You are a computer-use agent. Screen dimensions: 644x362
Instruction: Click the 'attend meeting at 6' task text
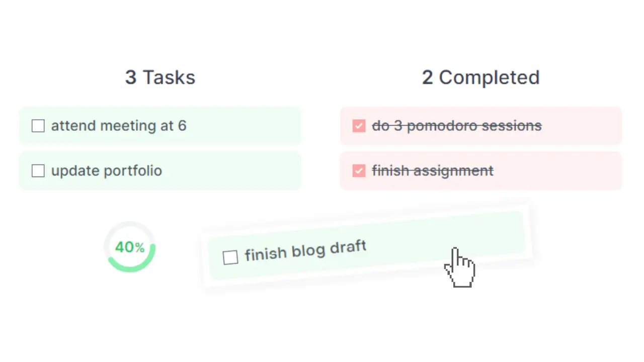pyautogui.click(x=119, y=126)
